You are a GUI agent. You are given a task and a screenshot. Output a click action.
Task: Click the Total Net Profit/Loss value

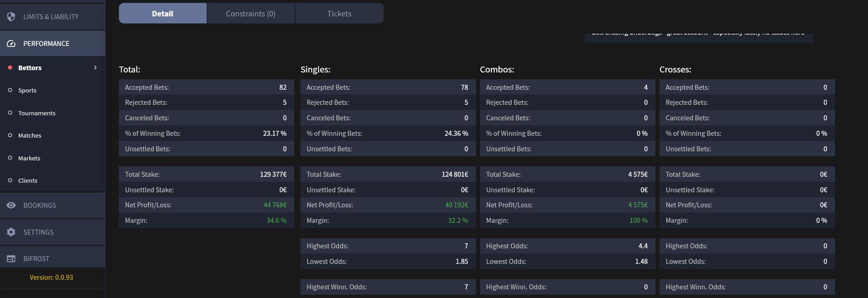275,205
